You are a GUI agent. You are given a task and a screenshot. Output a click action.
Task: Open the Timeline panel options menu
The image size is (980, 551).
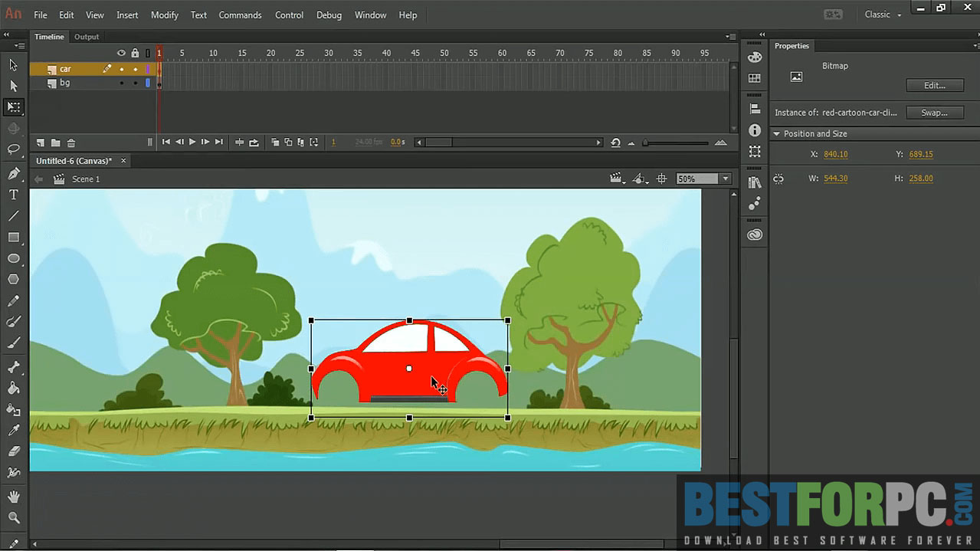[x=731, y=37]
